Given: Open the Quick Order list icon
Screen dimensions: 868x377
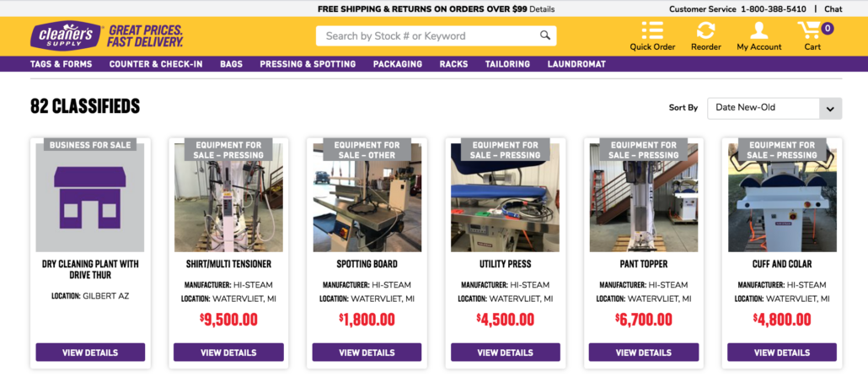Looking at the screenshot, I should 652,30.
